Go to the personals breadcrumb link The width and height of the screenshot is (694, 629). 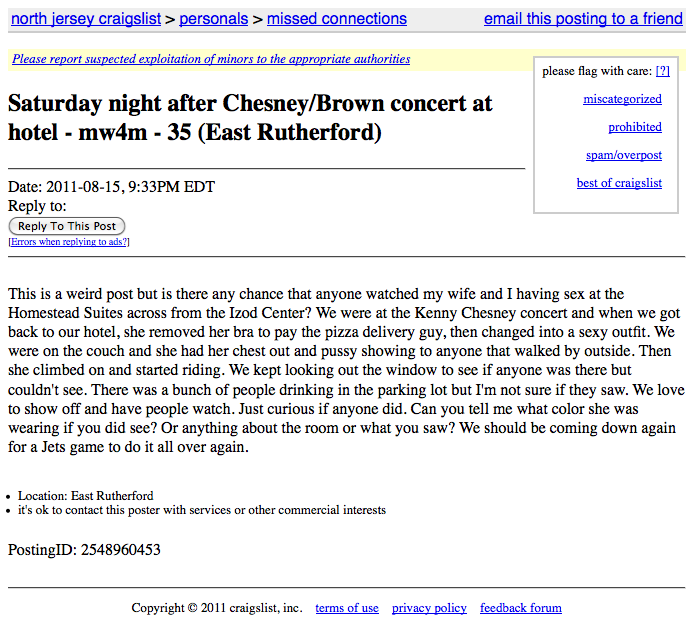(x=213, y=19)
